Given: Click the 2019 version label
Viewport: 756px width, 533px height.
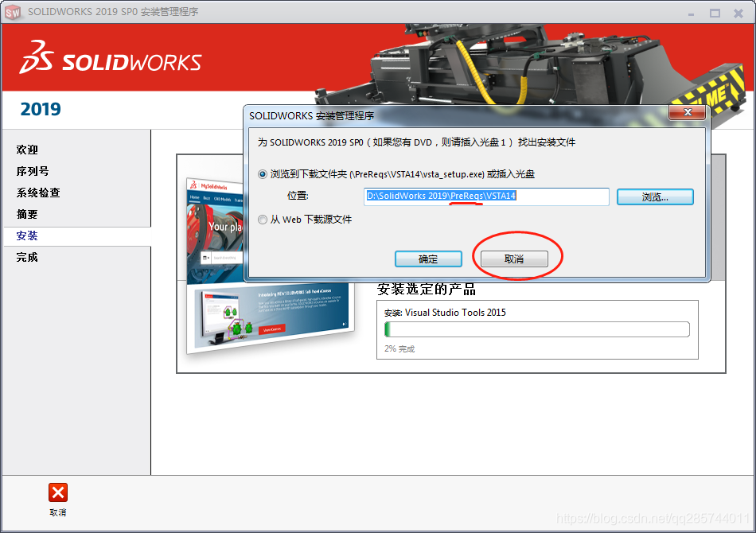Looking at the screenshot, I should click(41, 110).
